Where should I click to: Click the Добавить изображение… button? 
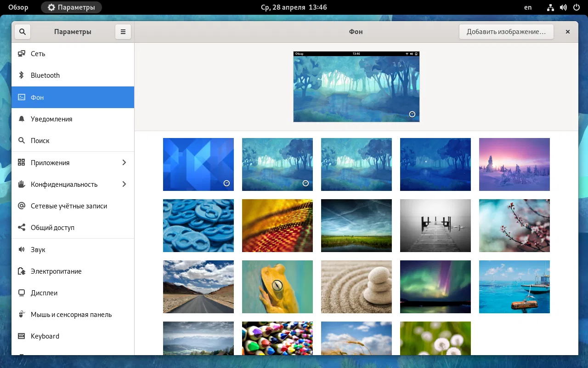pos(506,32)
